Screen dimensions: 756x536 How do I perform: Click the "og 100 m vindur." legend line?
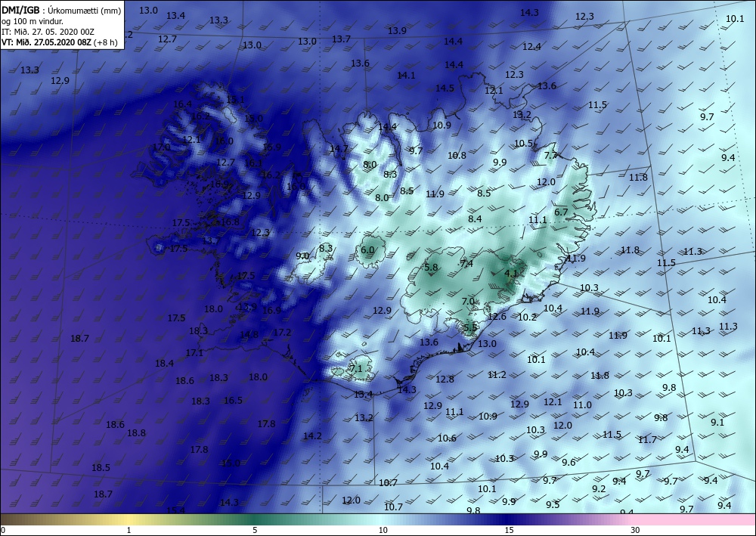tap(33, 21)
